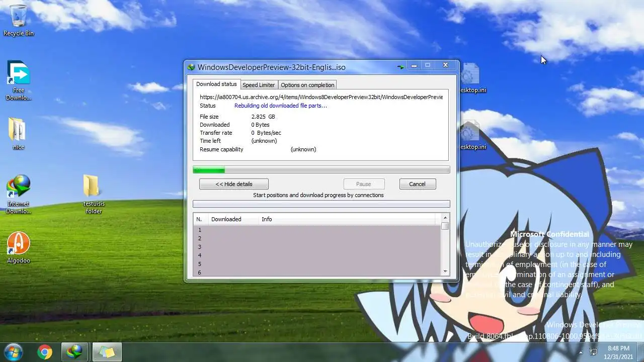
Task: Switch to the Download status tab
Action: click(x=216, y=84)
